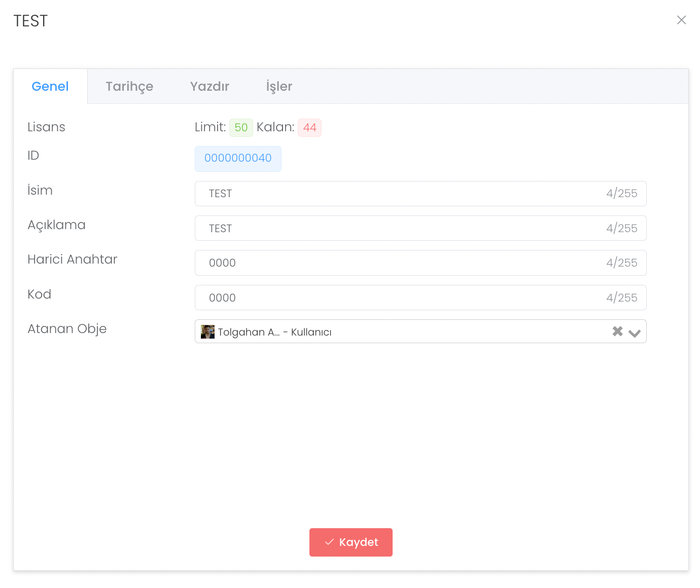Image resolution: width=700 pixels, height=588 pixels.
Task: Focus the İsim text field
Action: point(401,194)
